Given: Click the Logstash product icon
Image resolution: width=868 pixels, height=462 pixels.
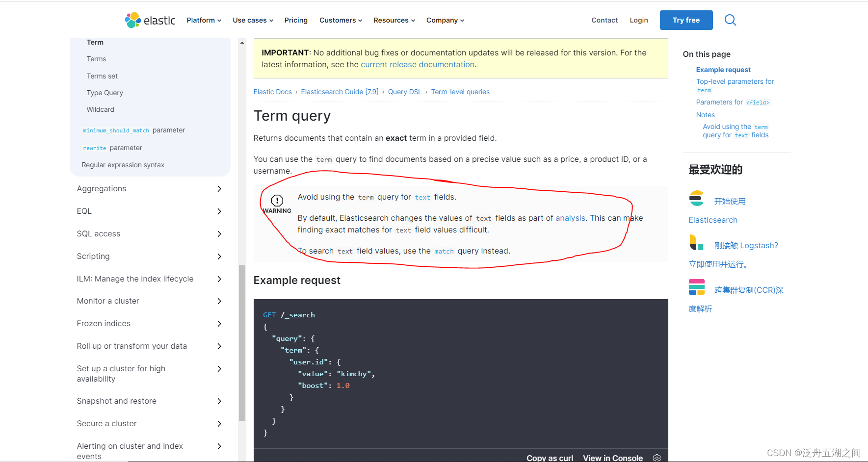Looking at the screenshot, I should pos(696,242).
